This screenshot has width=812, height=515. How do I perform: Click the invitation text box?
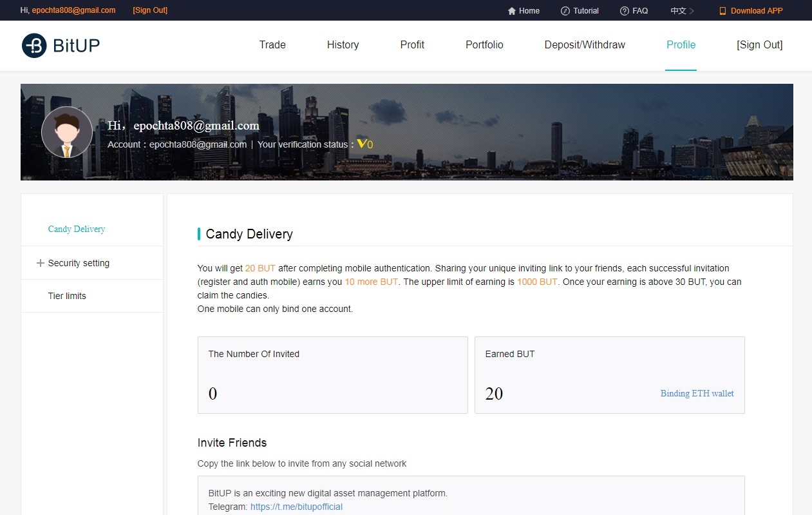tap(471, 495)
